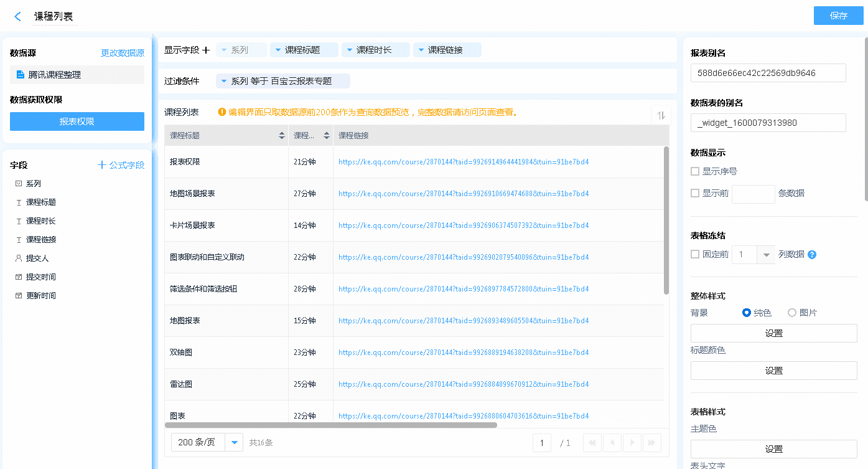This screenshot has height=469, width=868.
Task: Open the freeze column count dropdown
Action: [x=765, y=254]
